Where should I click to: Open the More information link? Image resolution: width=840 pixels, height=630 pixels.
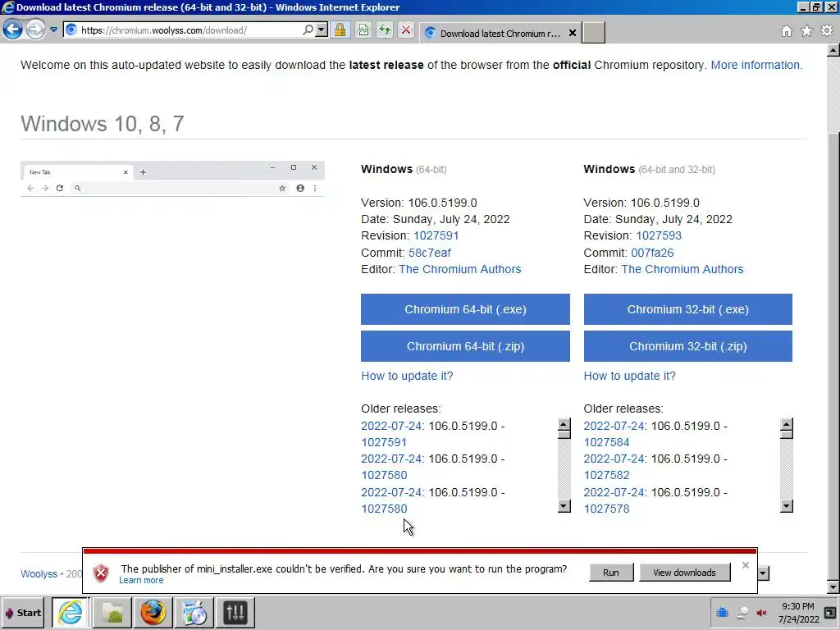pos(756,65)
